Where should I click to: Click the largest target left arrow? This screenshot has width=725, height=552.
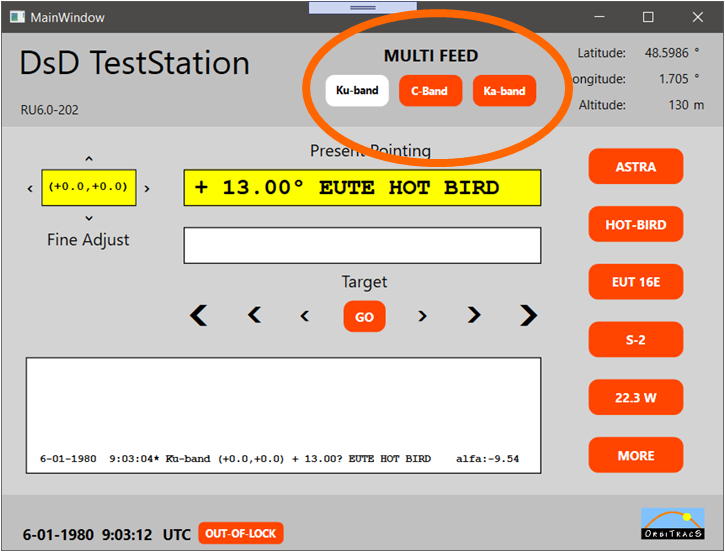(199, 316)
